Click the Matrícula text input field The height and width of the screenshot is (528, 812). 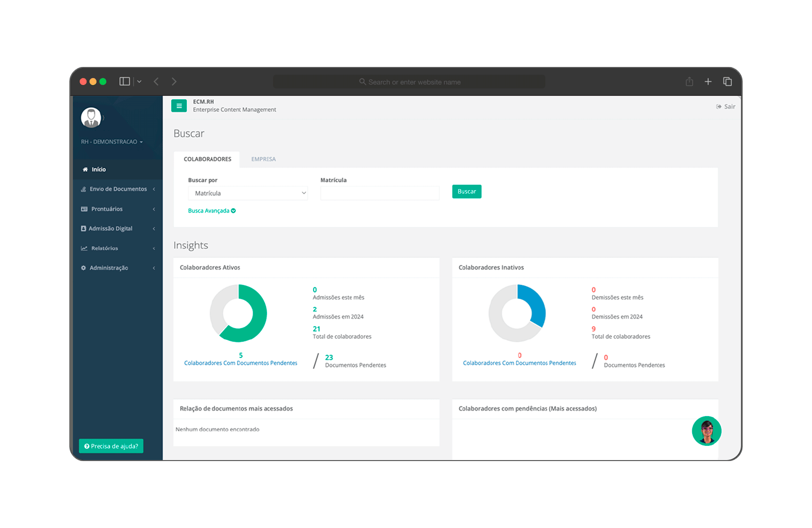(380, 193)
